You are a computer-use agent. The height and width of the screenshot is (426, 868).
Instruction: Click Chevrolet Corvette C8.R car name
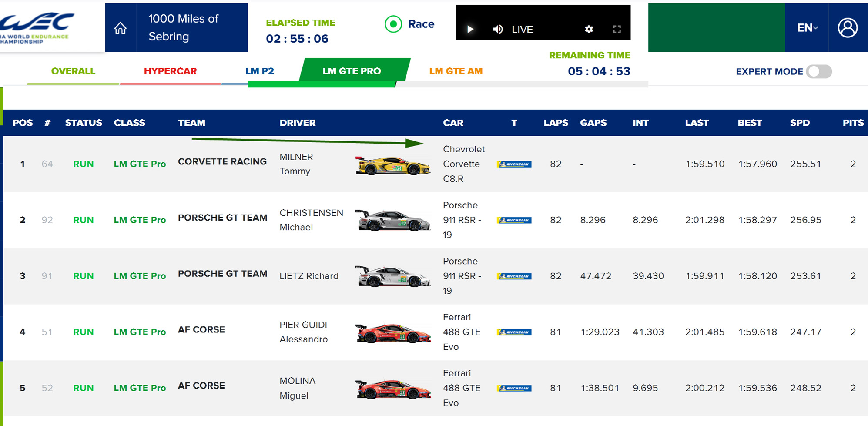(464, 164)
